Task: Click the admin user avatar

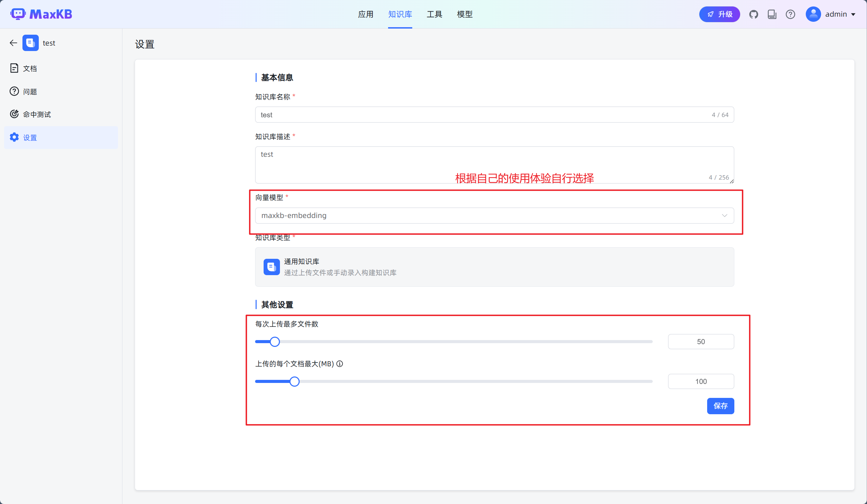Action: 813,14
